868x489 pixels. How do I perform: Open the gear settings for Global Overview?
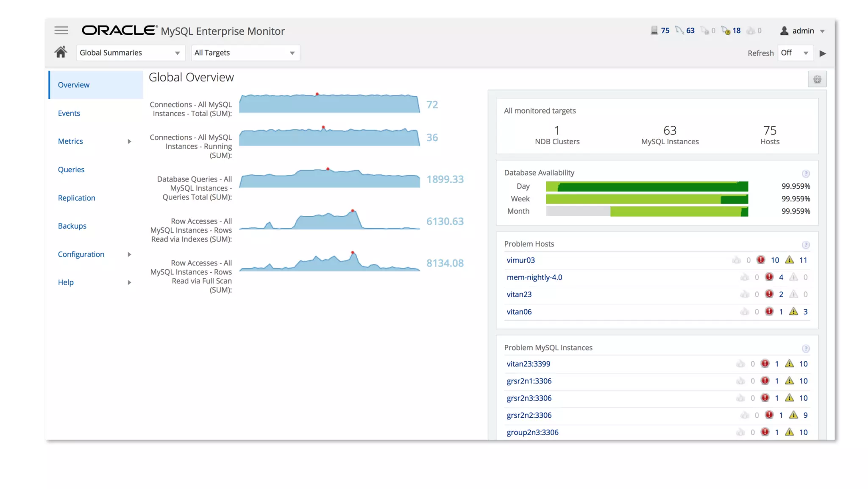817,79
